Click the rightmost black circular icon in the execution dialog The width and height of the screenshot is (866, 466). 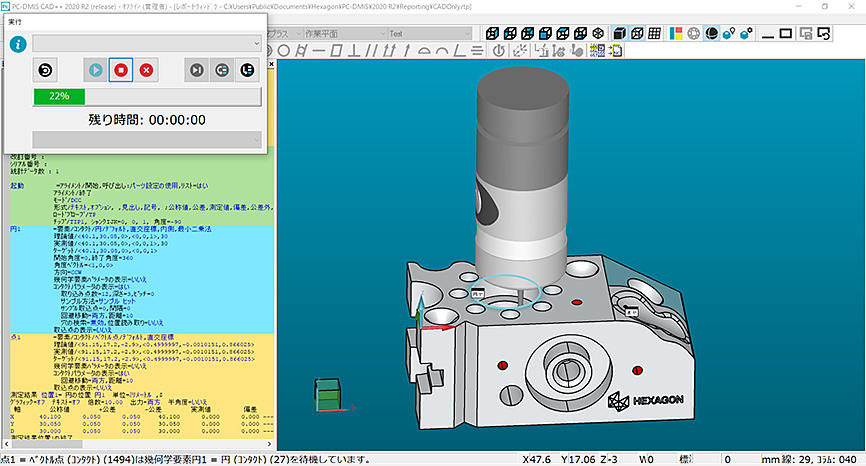(247, 70)
